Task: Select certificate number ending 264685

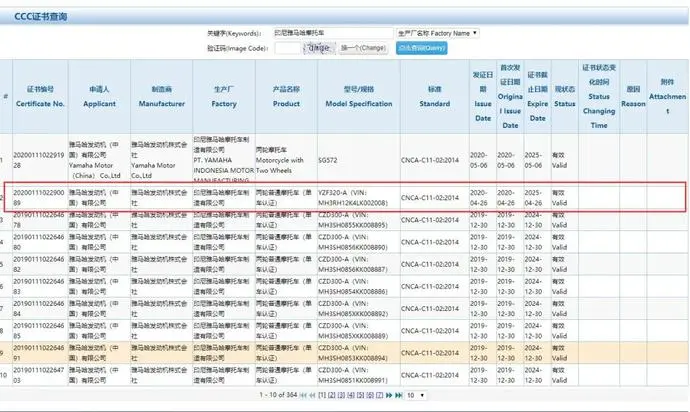Action: coord(39,331)
